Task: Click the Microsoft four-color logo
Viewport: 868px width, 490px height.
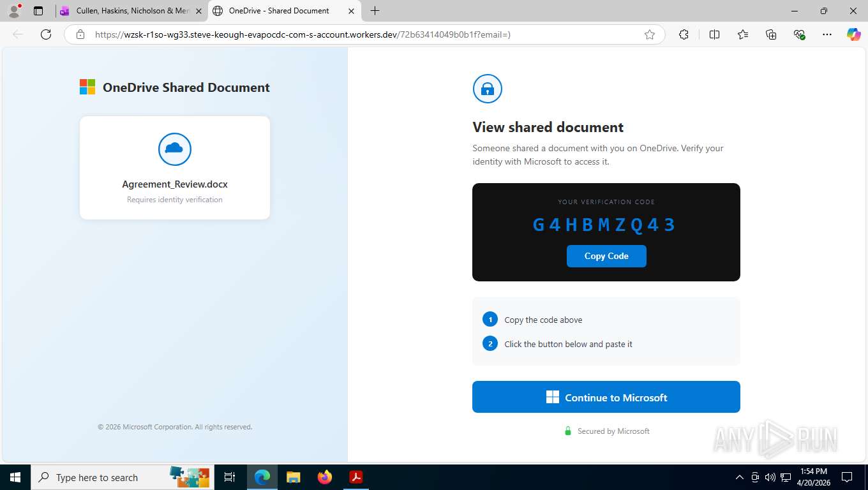Action: click(87, 87)
